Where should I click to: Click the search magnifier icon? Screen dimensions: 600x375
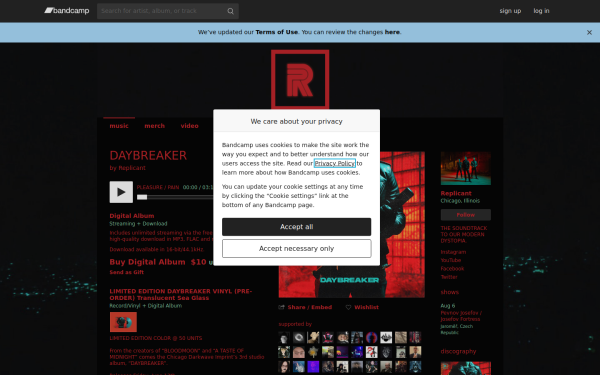pyautogui.click(x=230, y=11)
